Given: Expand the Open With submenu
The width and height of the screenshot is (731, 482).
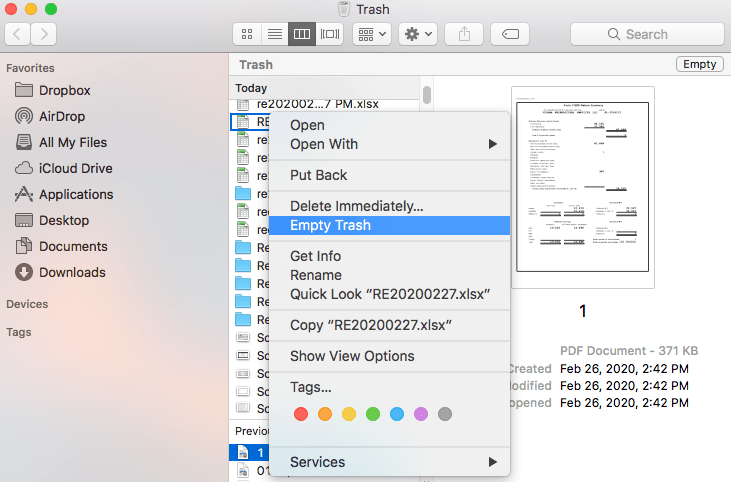Looking at the screenshot, I should click(390, 144).
